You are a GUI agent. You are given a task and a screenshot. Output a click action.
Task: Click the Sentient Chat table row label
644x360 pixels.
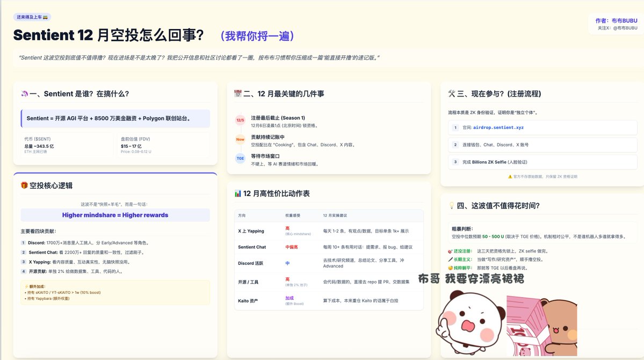[252, 247]
